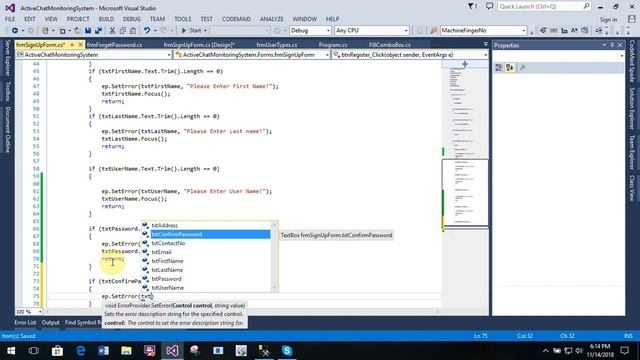Open the Action Center notification icon

click(624, 351)
